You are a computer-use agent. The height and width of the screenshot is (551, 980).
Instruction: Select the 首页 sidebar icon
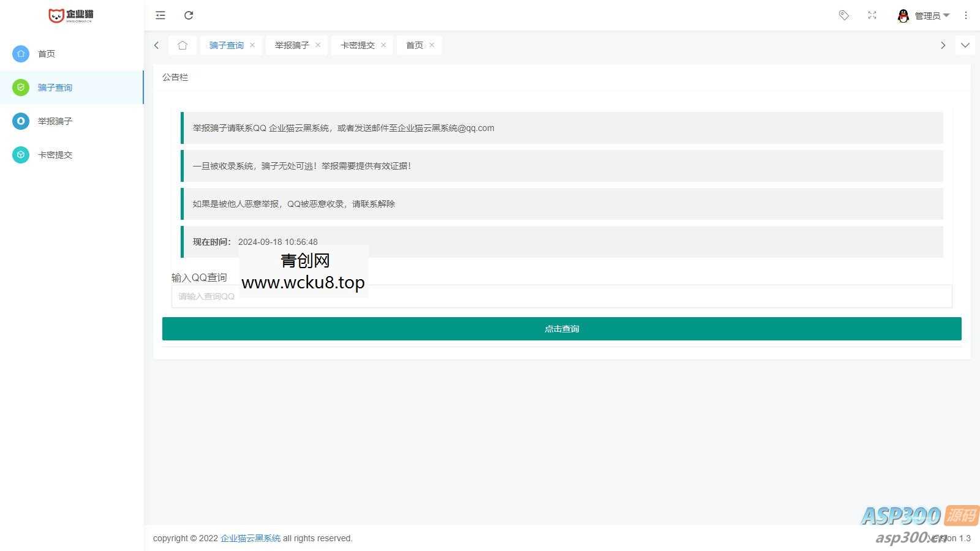tap(20, 54)
